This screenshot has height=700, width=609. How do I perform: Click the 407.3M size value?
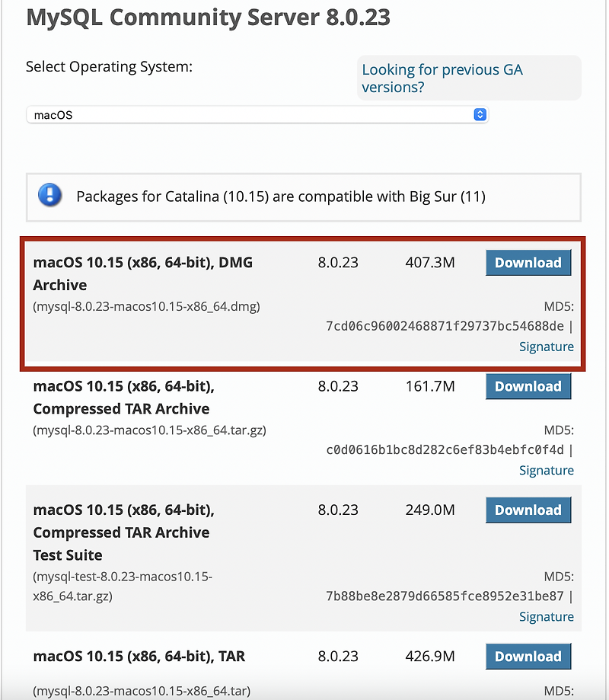pyautogui.click(x=430, y=263)
